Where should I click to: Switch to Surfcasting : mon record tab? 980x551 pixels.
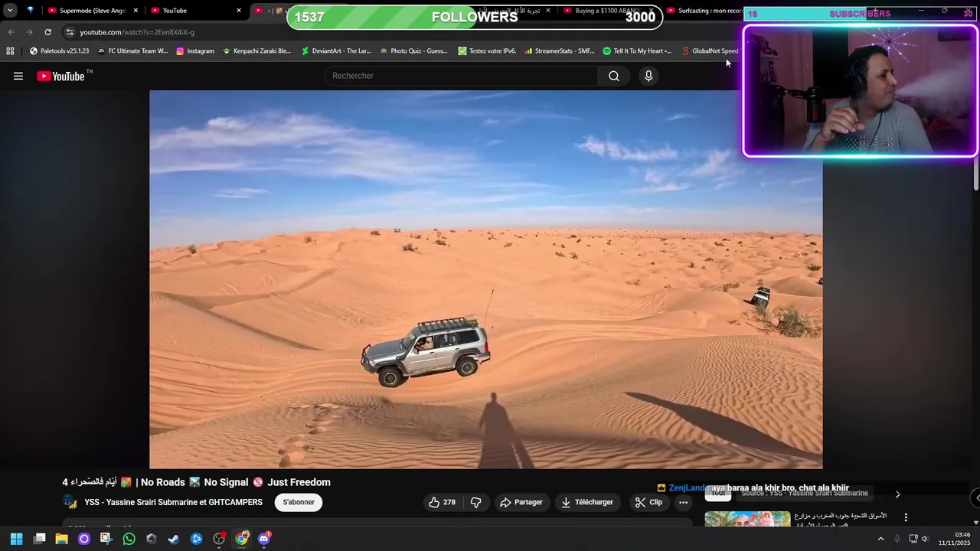704,11
